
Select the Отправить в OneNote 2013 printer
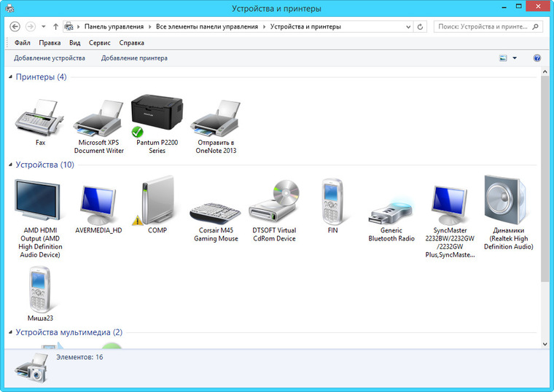click(216, 118)
